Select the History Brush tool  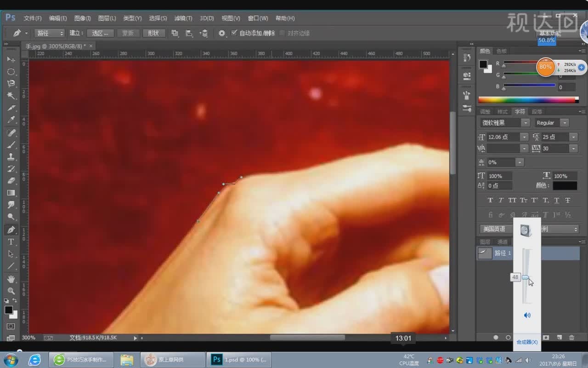pyautogui.click(x=11, y=169)
